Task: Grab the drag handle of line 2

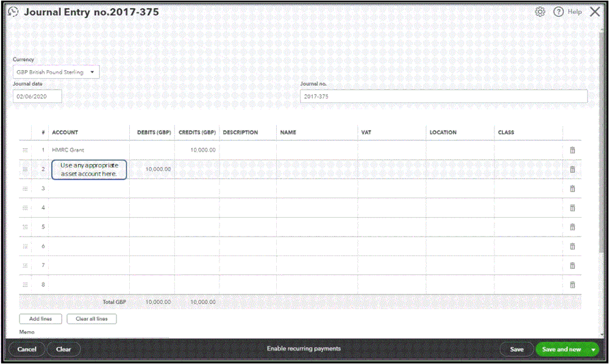Action: click(x=25, y=170)
